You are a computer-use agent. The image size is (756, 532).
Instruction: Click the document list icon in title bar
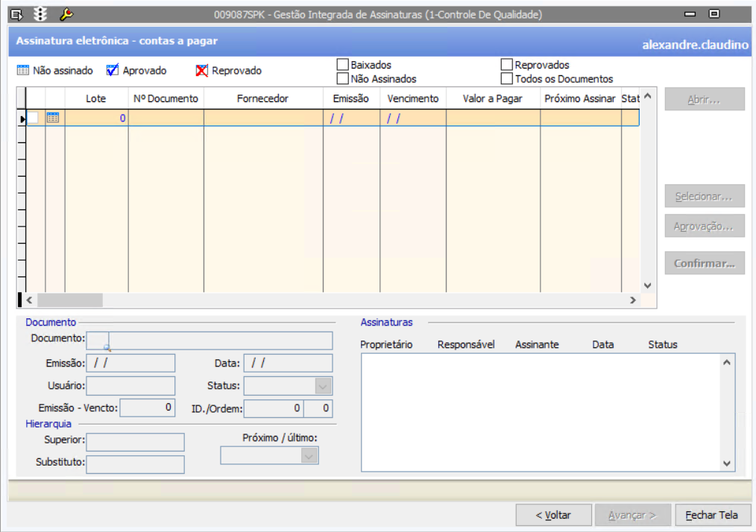pyautogui.click(x=16, y=14)
